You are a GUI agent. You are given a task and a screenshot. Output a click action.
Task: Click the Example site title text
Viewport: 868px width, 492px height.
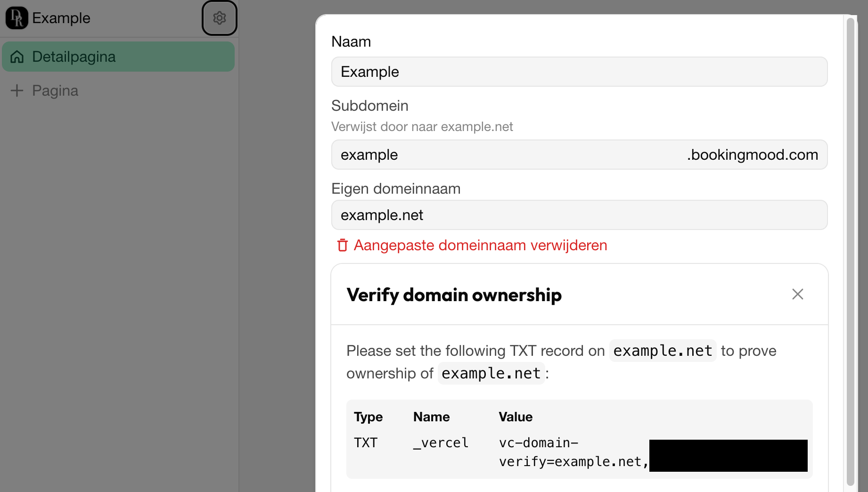[x=61, y=18]
